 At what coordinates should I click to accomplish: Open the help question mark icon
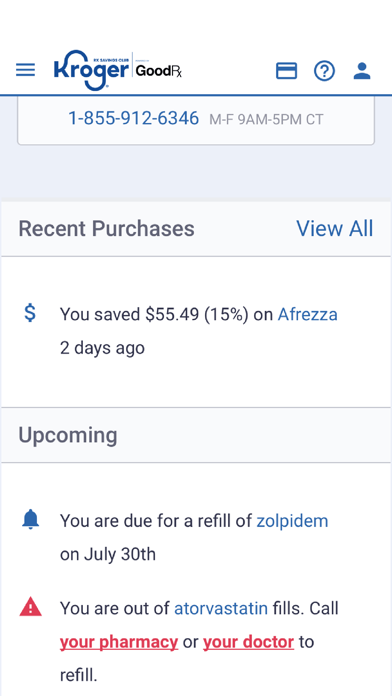(325, 71)
